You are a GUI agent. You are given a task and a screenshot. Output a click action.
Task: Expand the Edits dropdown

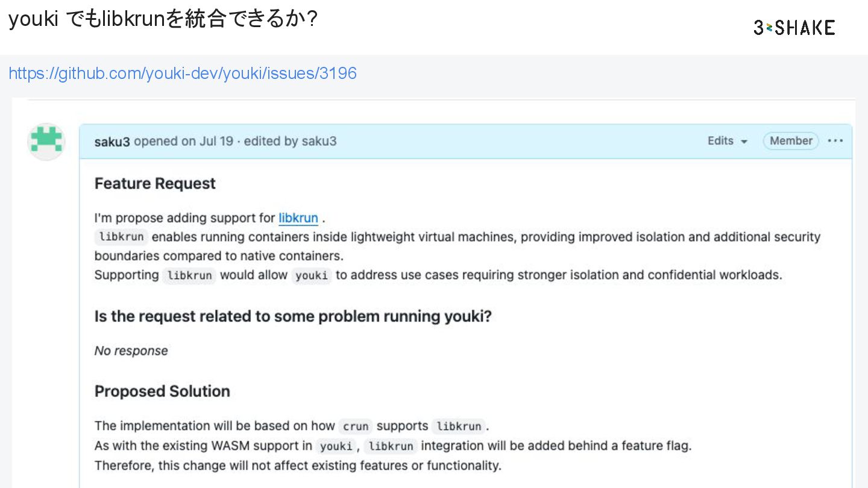pos(728,140)
